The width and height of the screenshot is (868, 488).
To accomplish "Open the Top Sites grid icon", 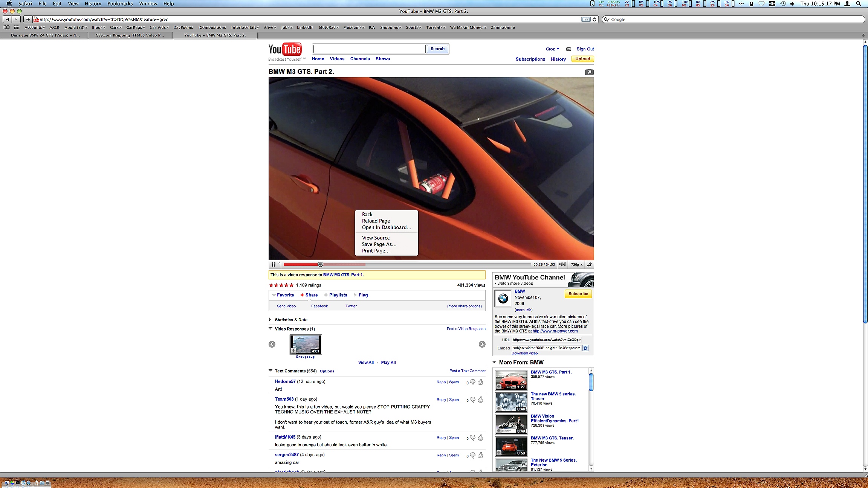I will coord(17,27).
